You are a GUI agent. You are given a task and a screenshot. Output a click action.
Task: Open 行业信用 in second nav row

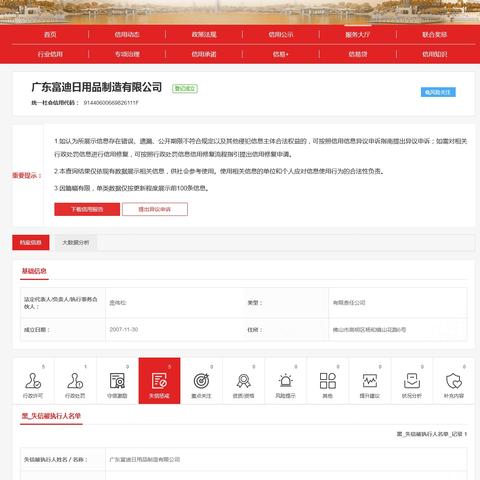[50, 54]
